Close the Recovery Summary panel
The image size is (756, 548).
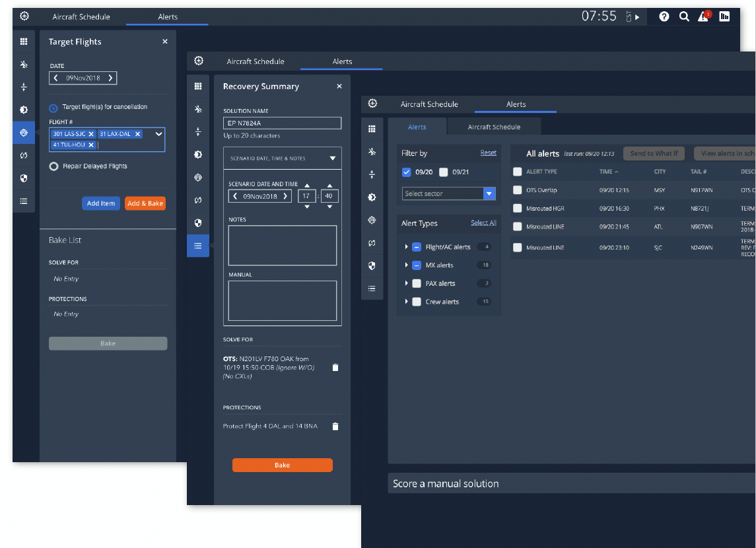(339, 86)
